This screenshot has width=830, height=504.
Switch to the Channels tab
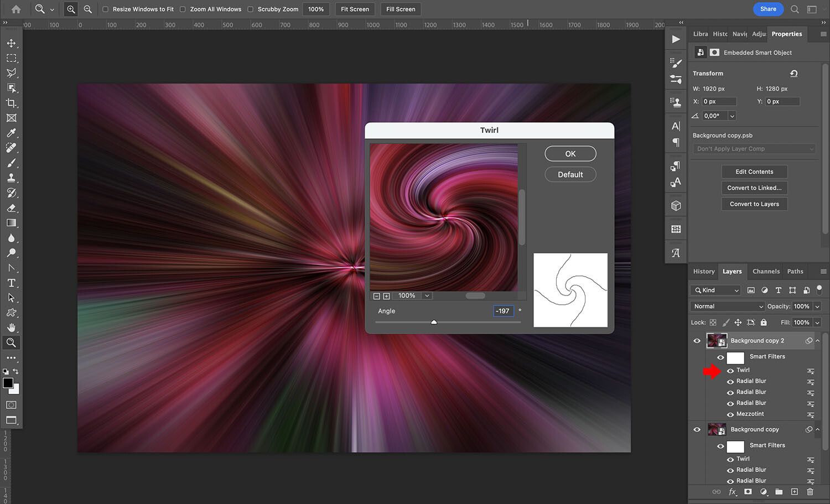pos(766,271)
